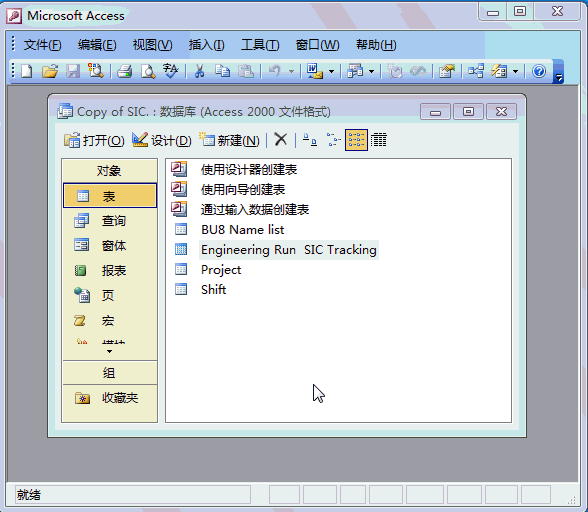Image resolution: width=588 pixels, height=512 pixels.
Task: Open the 工具(T) menu
Action: [x=260, y=45]
